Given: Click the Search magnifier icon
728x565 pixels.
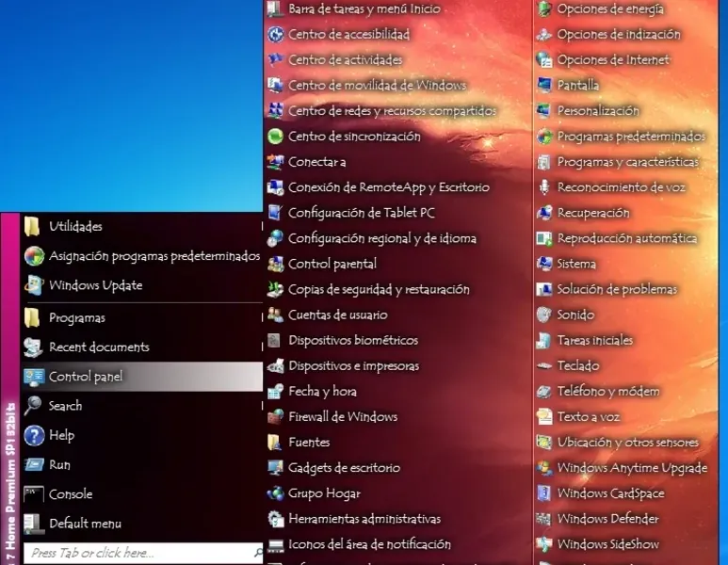Looking at the screenshot, I should tap(33, 406).
